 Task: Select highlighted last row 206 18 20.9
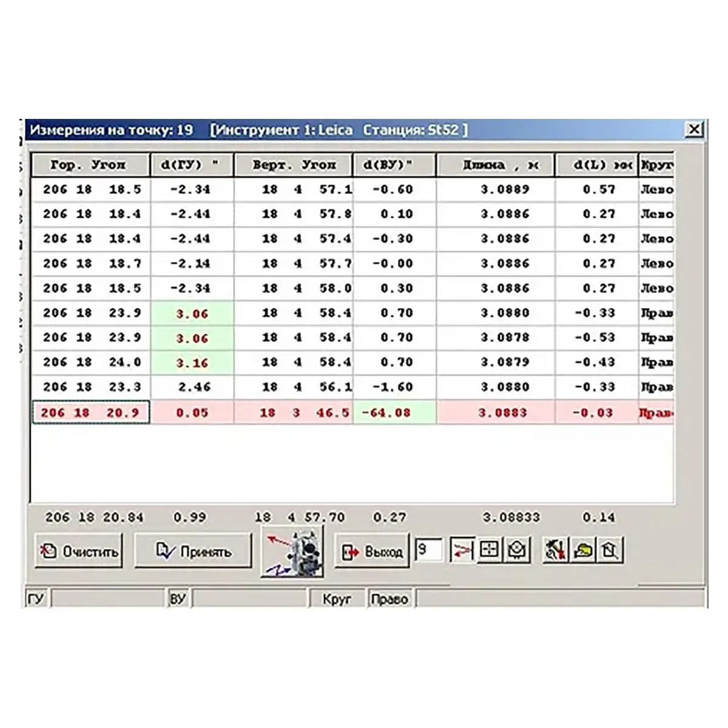tap(90, 413)
